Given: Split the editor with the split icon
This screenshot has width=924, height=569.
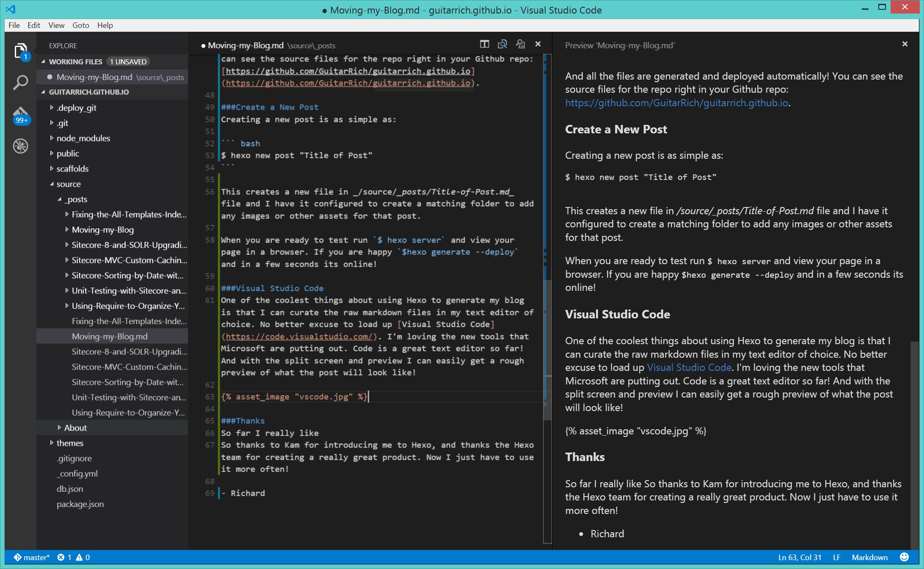Looking at the screenshot, I should pos(485,44).
